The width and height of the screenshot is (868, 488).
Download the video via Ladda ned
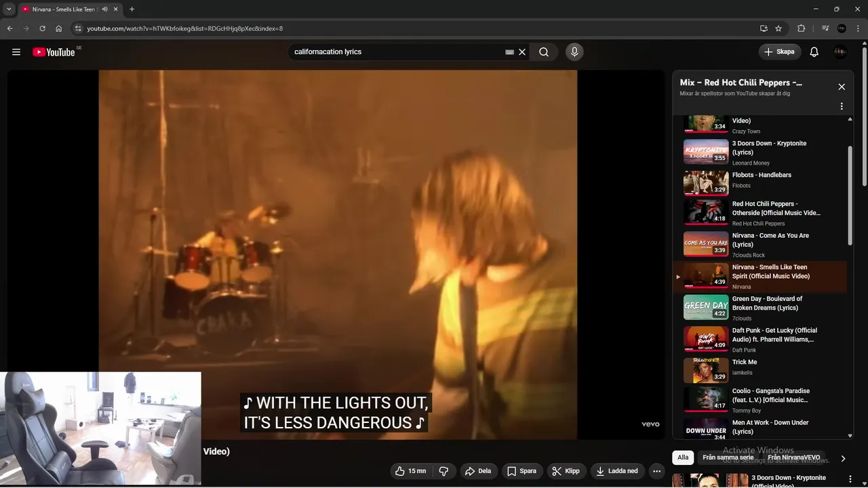tap(617, 471)
